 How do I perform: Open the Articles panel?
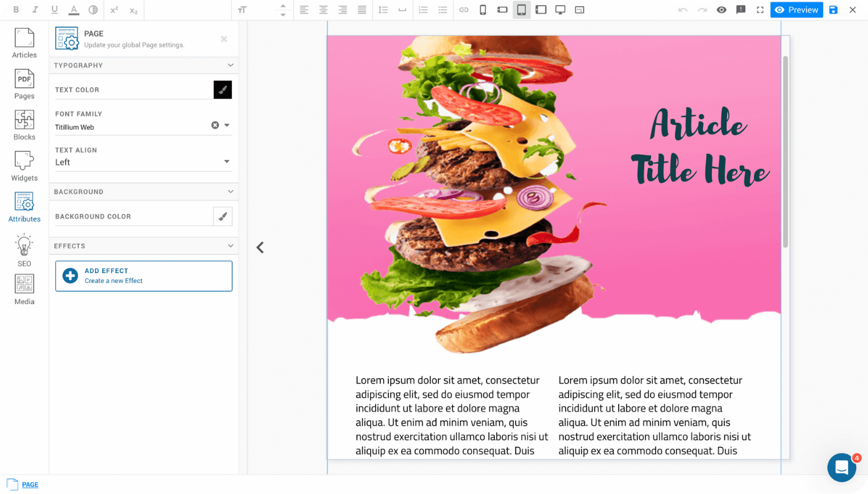point(24,43)
